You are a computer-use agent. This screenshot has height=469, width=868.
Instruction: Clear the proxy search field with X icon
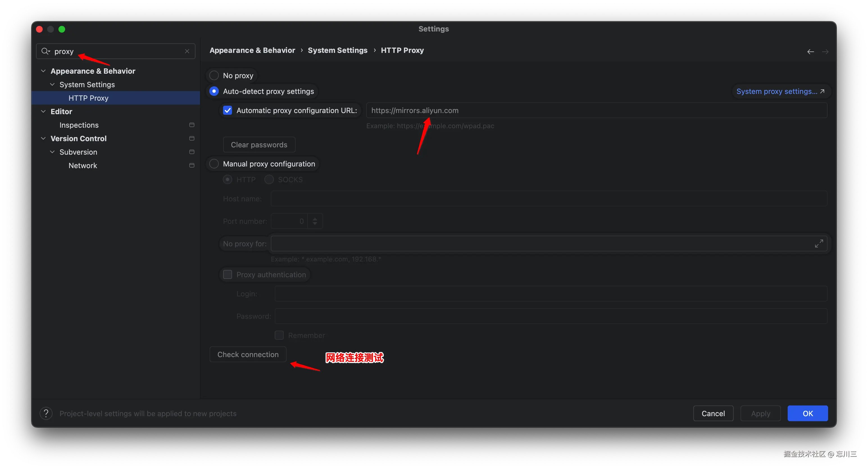tap(187, 51)
